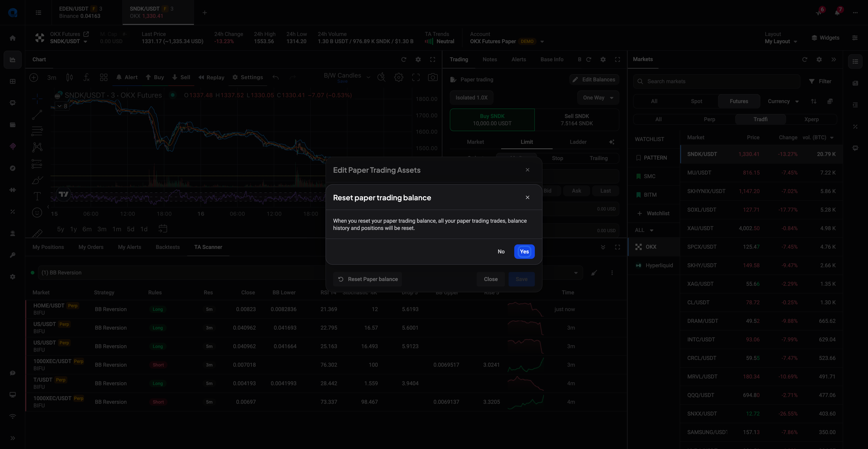Screen dimensions: 868x449
Task: Switch to the Alerts tab
Action: [519, 59]
